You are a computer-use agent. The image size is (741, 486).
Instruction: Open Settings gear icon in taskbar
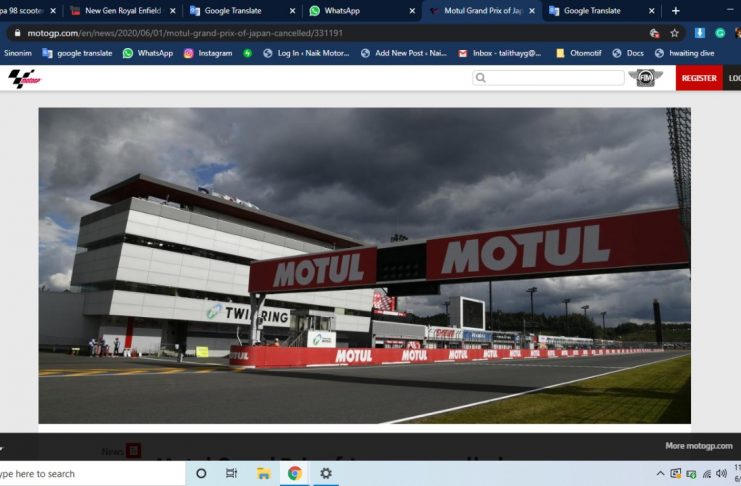(326, 473)
